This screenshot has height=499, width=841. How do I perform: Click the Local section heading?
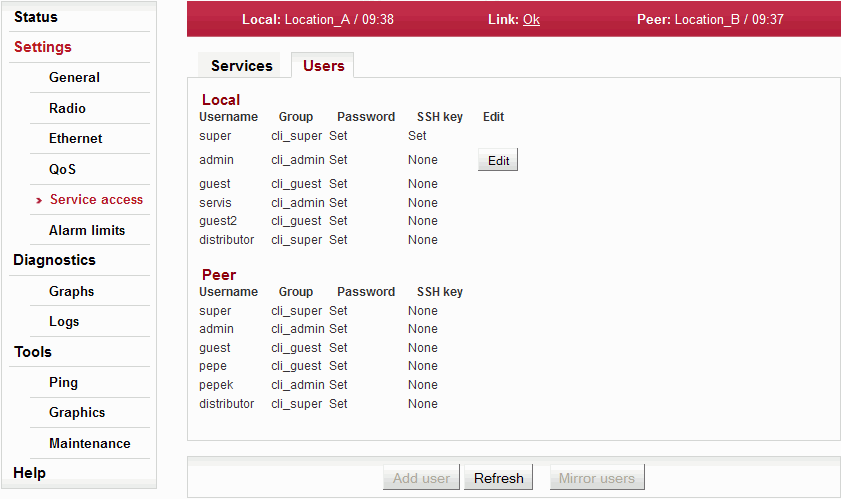[220, 100]
